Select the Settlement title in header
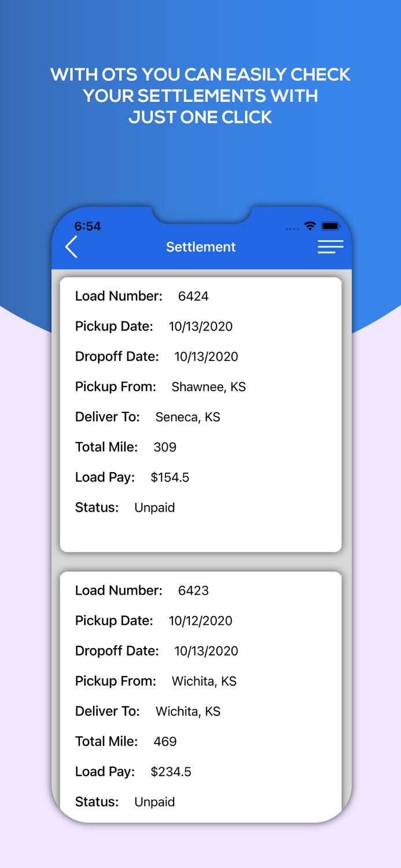This screenshot has width=401, height=868. (200, 247)
